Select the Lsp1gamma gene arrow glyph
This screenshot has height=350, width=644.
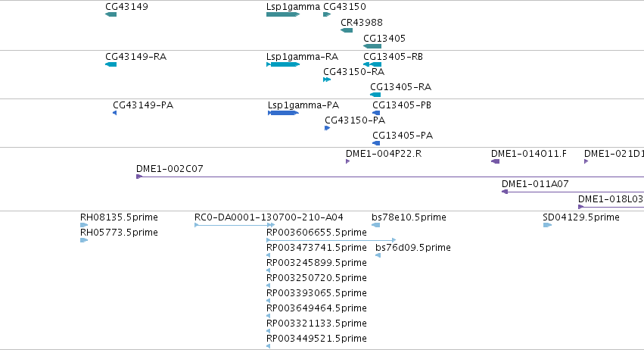click(x=283, y=14)
